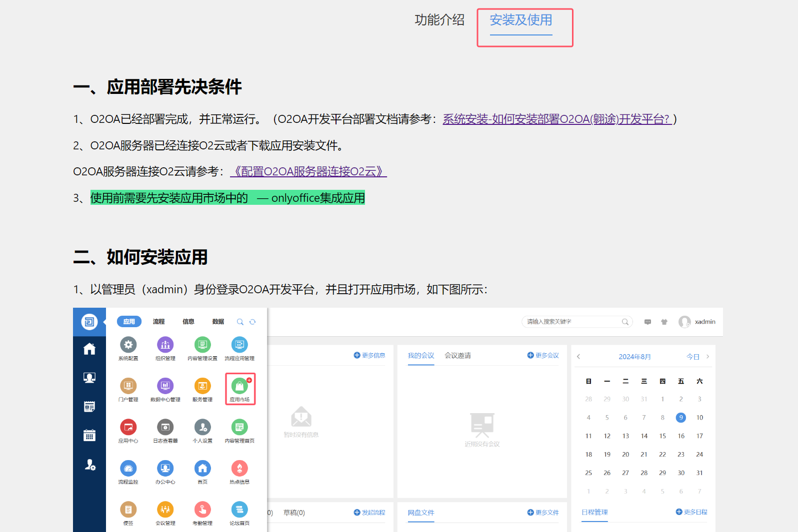Launch the 数据中心管理 app

165,386
